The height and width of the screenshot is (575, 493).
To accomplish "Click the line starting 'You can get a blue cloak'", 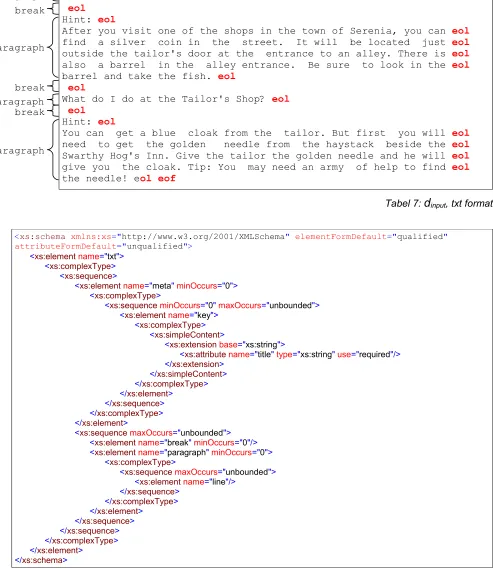I will [265, 133].
